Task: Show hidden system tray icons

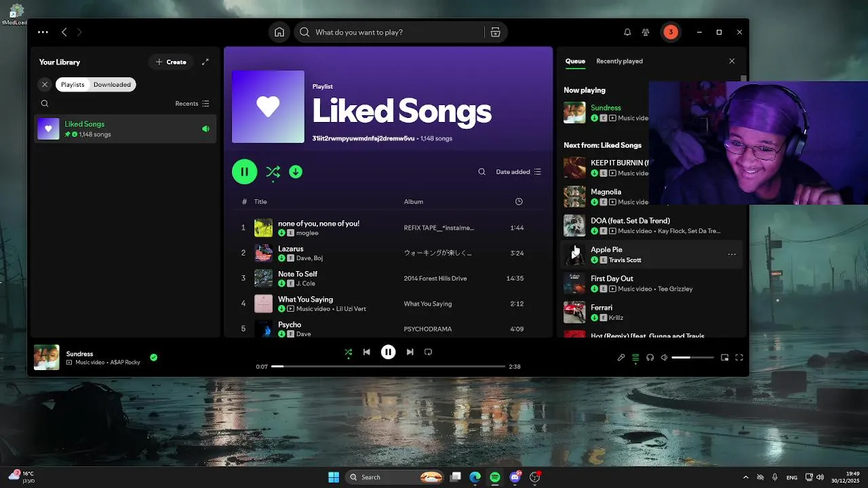Action: point(746,477)
